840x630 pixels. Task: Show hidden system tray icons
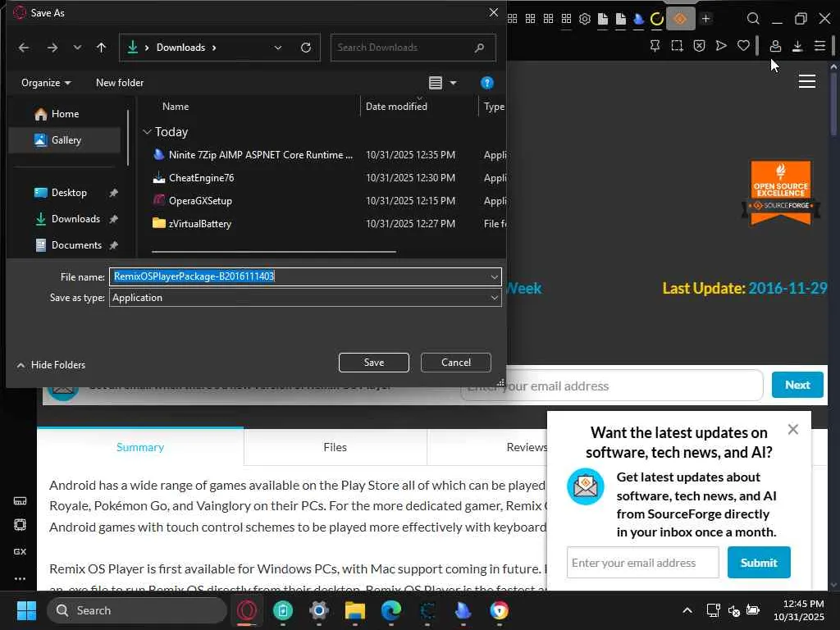point(687,610)
